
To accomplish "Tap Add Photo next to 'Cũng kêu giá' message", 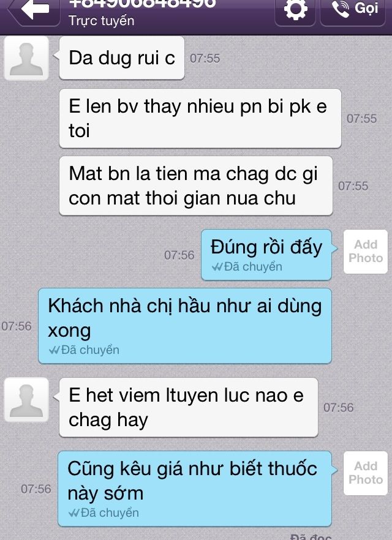I will point(366,473).
